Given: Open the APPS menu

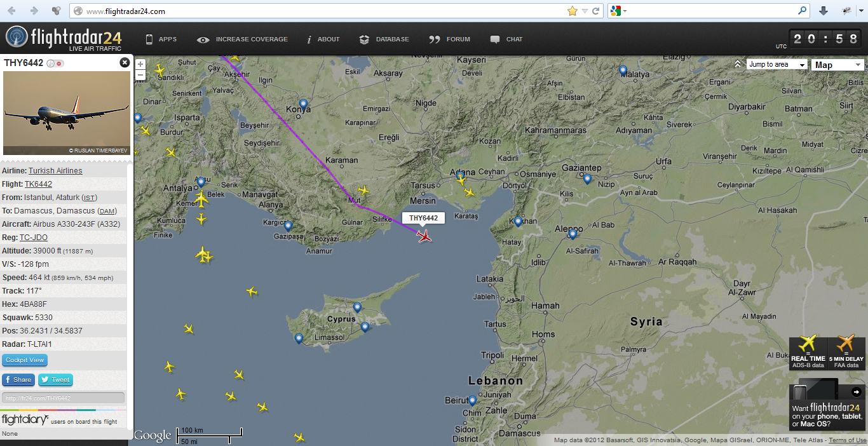Looking at the screenshot, I should click(x=161, y=39).
